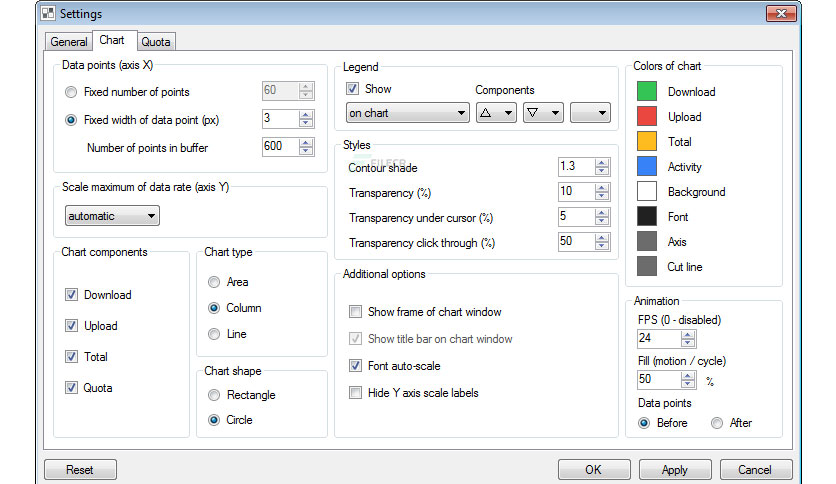
Task: Toggle the Download chart component checkbox
Action: pos(71,295)
